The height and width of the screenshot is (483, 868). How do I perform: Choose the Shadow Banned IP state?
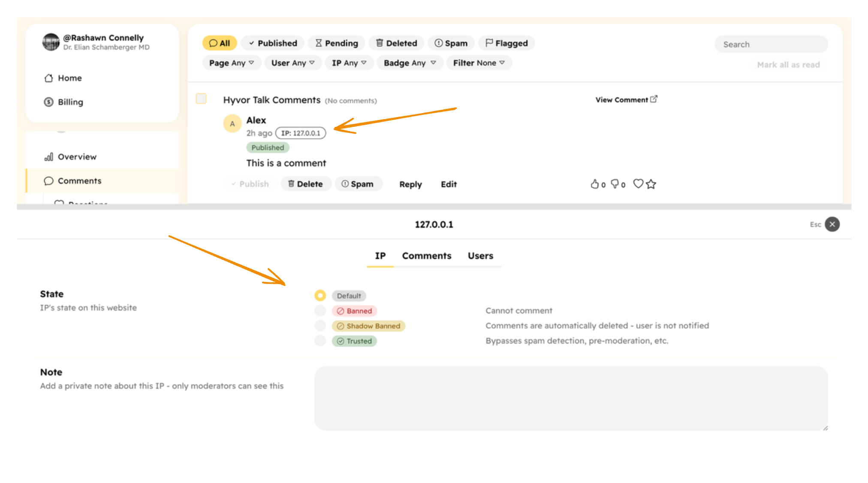(320, 326)
